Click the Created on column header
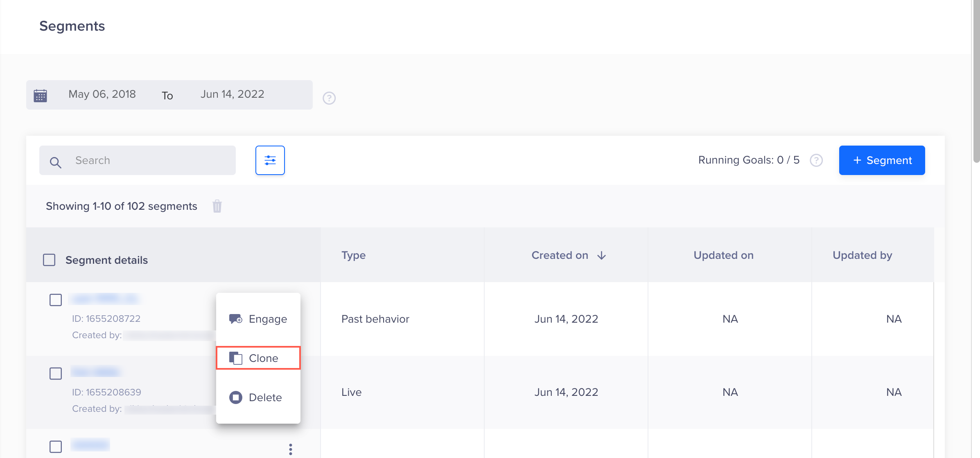The image size is (980, 458). tap(560, 255)
